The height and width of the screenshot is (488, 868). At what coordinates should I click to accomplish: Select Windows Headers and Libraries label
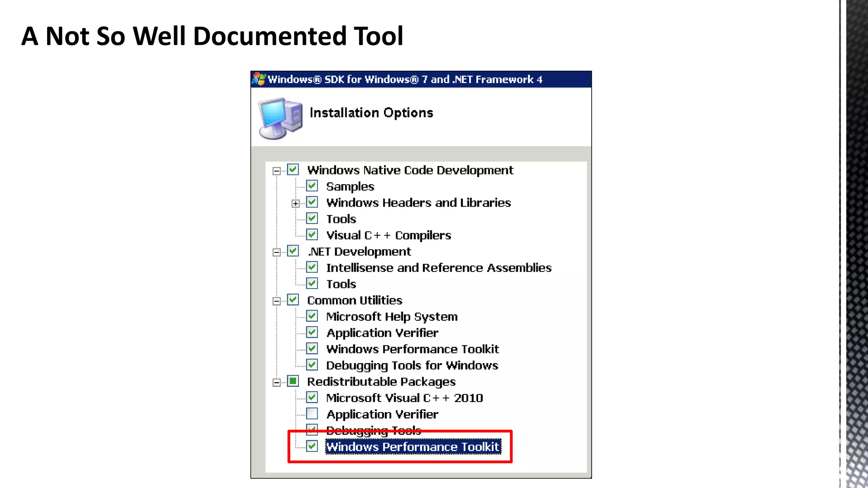[419, 203]
